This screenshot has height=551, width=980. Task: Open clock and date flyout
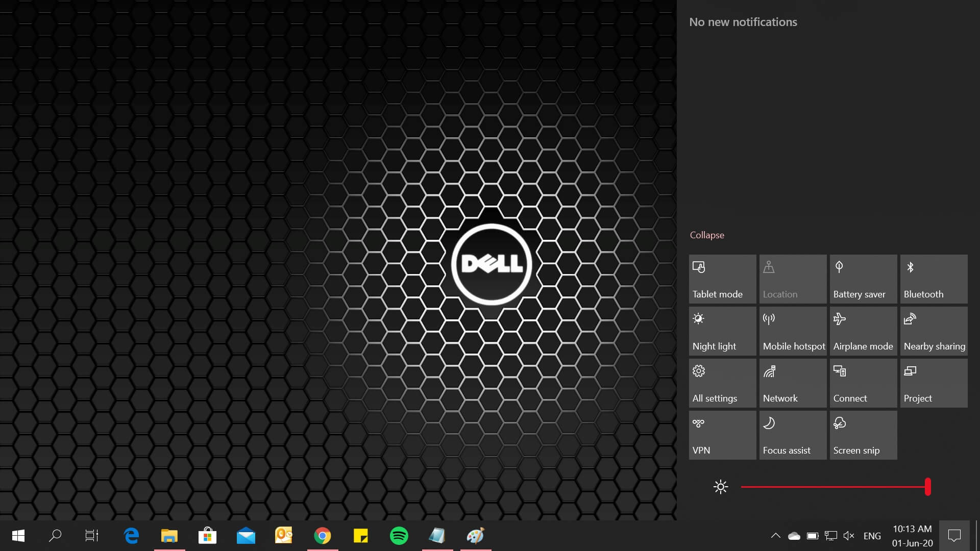point(913,536)
